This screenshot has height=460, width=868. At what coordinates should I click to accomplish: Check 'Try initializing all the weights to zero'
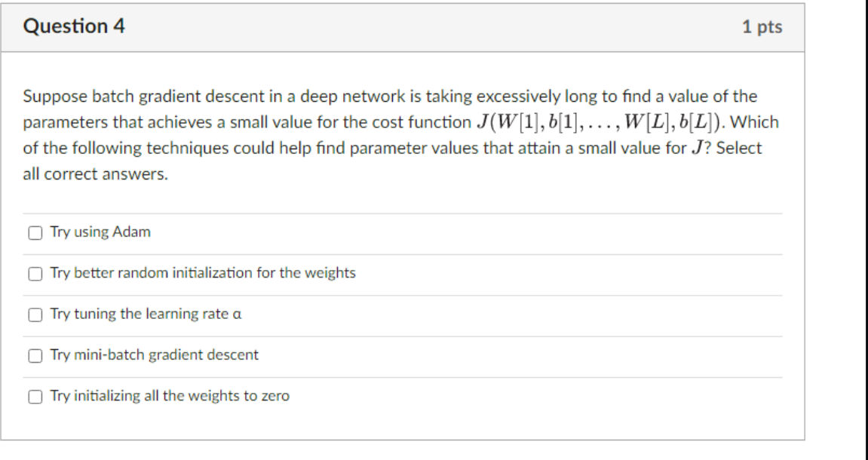coord(34,394)
